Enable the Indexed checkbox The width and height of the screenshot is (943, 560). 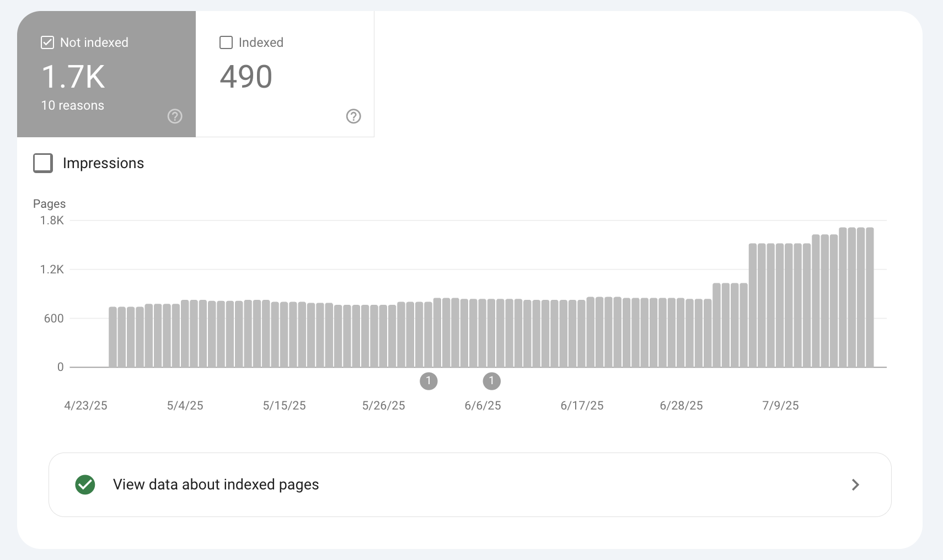click(226, 42)
